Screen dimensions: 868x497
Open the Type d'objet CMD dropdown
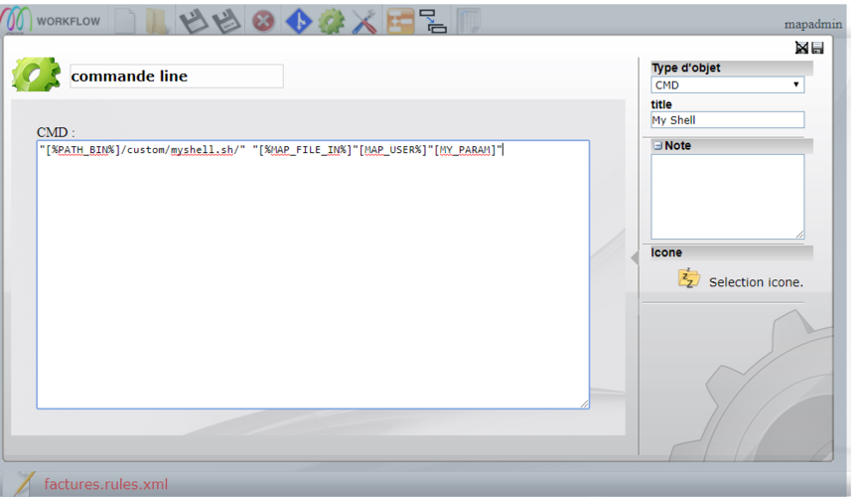[727, 85]
